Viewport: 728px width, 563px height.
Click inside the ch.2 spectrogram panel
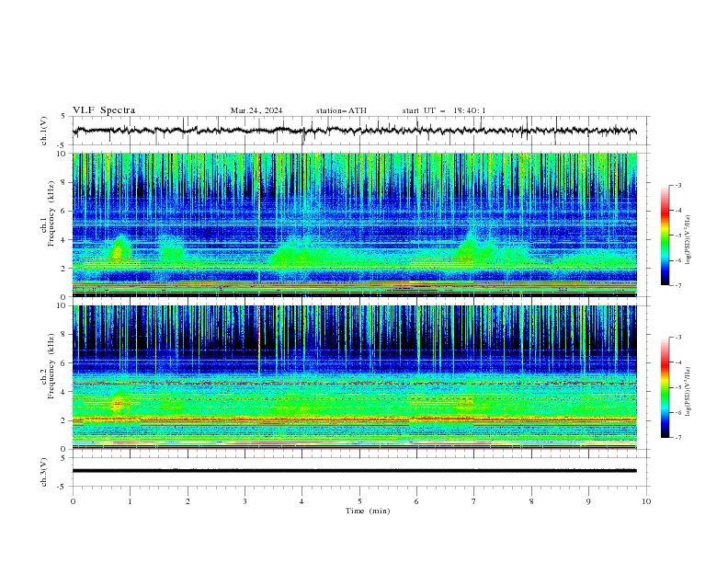coord(355,377)
